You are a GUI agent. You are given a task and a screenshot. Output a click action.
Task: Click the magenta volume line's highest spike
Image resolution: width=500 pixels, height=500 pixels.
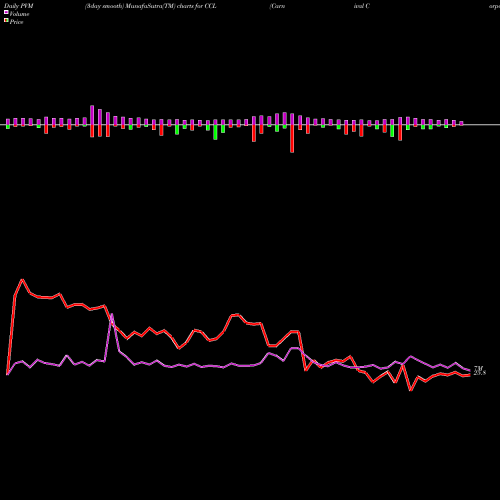point(112,314)
